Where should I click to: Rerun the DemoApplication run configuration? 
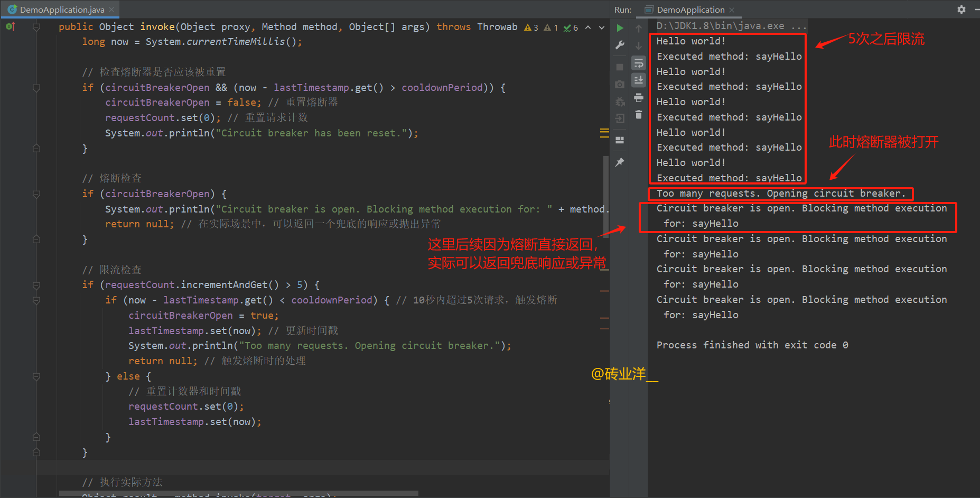[x=620, y=28]
